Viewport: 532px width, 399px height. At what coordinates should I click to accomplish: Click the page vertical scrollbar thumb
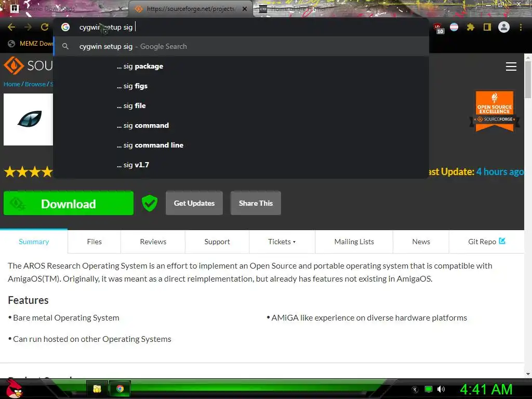coord(528,79)
